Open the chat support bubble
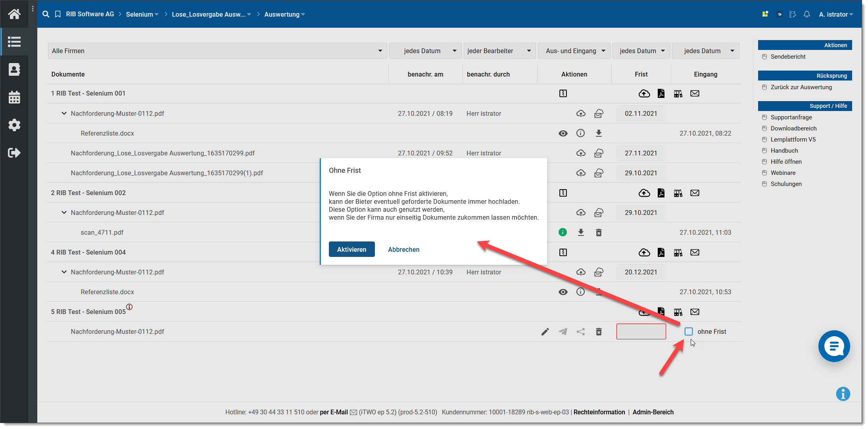This screenshot has height=429, width=868. (x=834, y=346)
